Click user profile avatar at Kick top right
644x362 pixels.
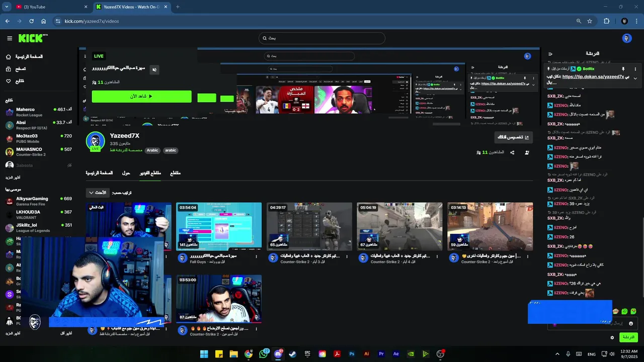click(626, 38)
